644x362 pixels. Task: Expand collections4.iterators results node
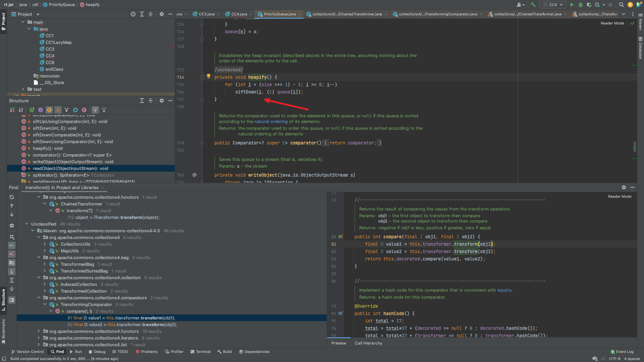coord(39,338)
